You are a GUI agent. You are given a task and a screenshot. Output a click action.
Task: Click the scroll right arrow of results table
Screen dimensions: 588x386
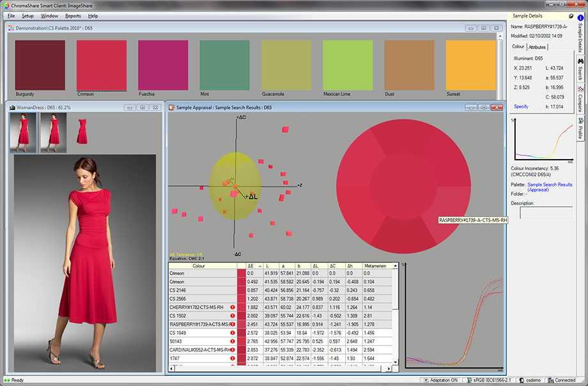click(x=389, y=369)
